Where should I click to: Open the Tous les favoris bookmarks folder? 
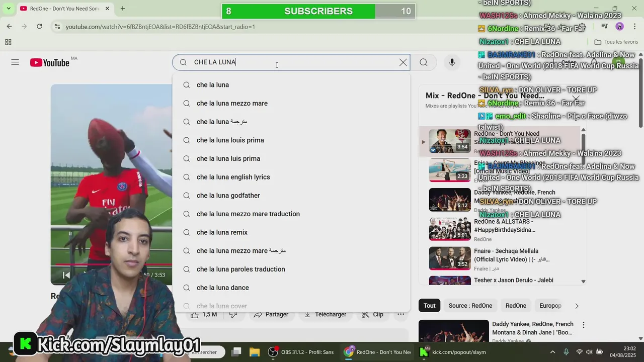(x=616, y=42)
